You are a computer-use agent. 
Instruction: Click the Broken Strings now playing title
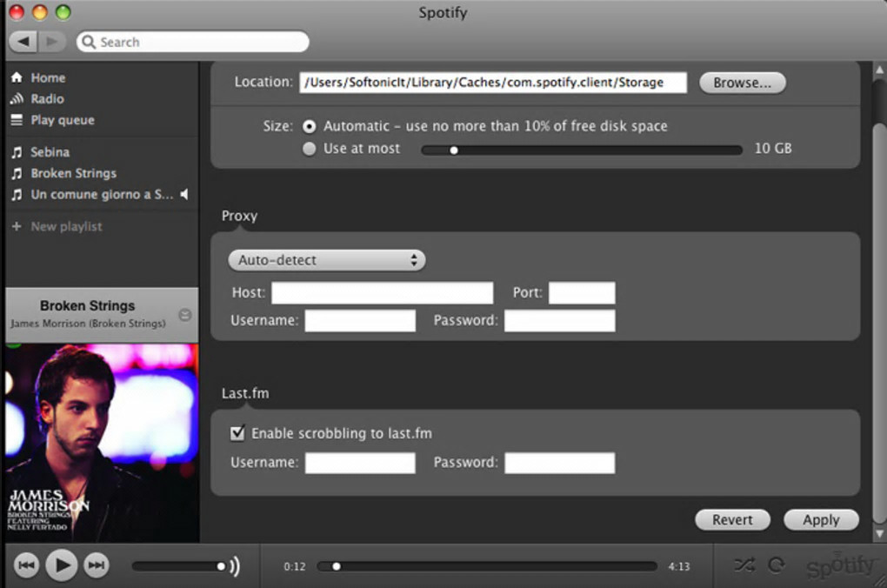[87, 305]
